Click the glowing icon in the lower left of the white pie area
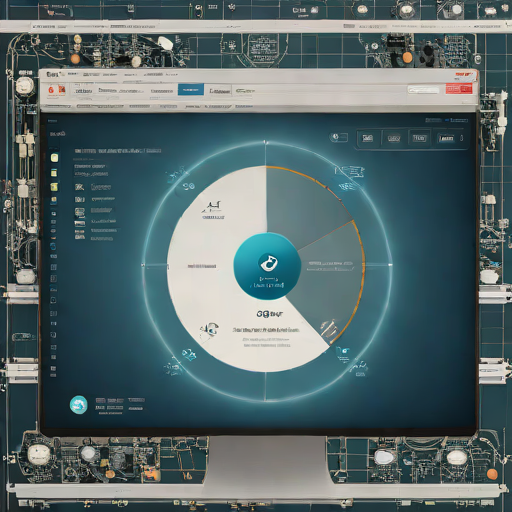The width and height of the screenshot is (512, 512). pos(210,329)
